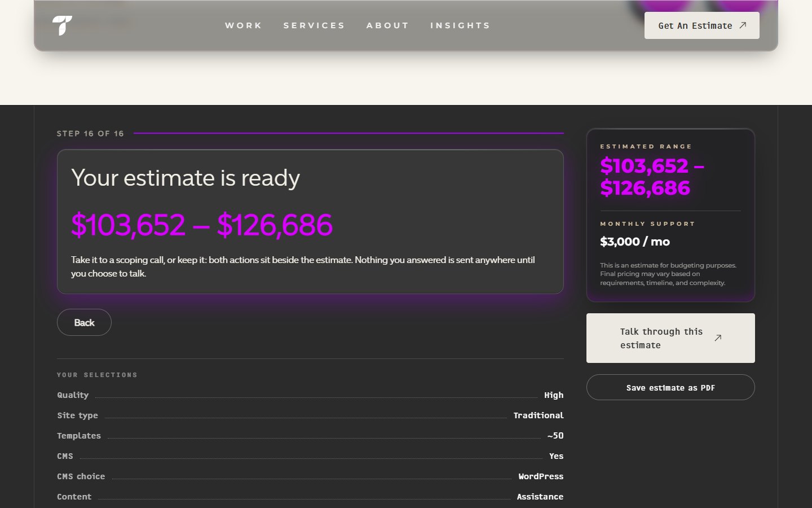Click the Get An Estimate button
This screenshot has height=508, width=812.
pos(701,25)
